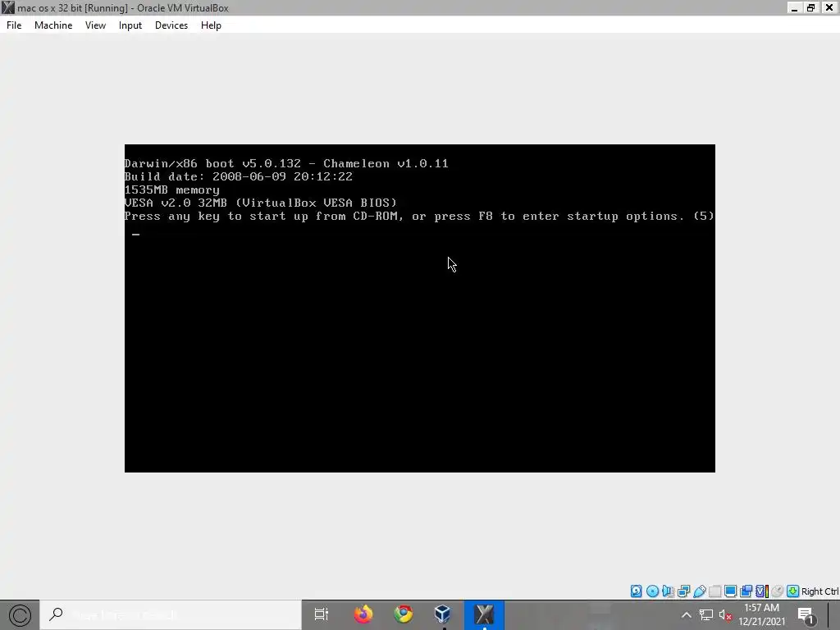Open Google Chrome from the taskbar
This screenshot has width=840, height=630.
404,614
